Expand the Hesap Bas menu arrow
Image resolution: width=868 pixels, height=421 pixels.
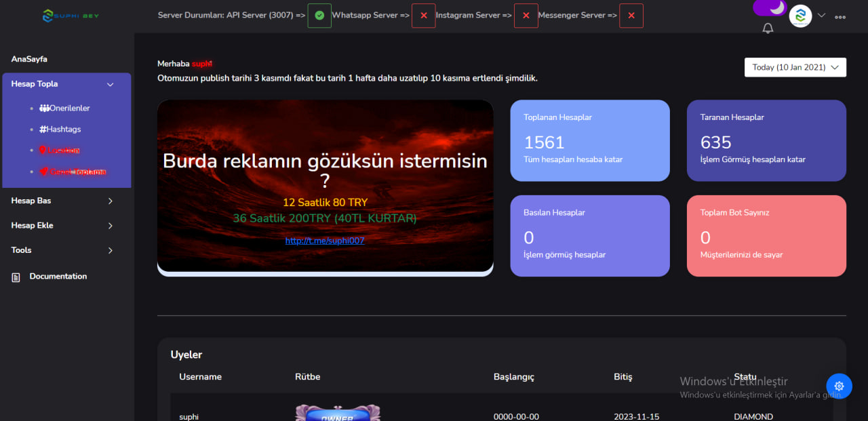pyautogui.click(x=111, y=201)
